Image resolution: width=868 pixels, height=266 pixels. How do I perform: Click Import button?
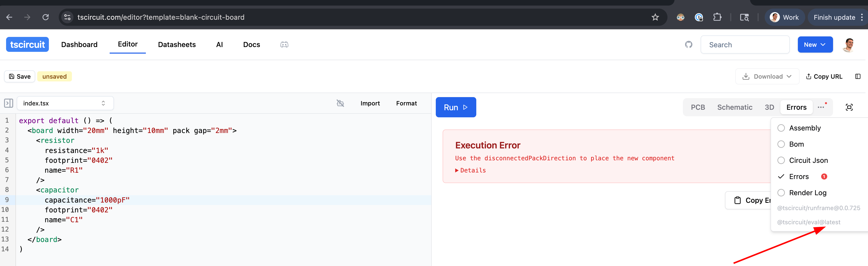370,103
